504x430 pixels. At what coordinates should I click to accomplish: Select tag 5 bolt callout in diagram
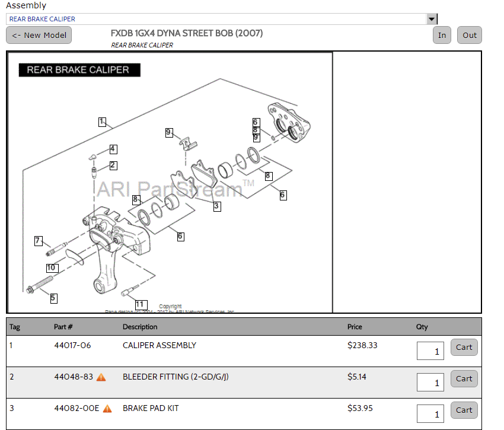pyautogui.click(x=53, y=298)
